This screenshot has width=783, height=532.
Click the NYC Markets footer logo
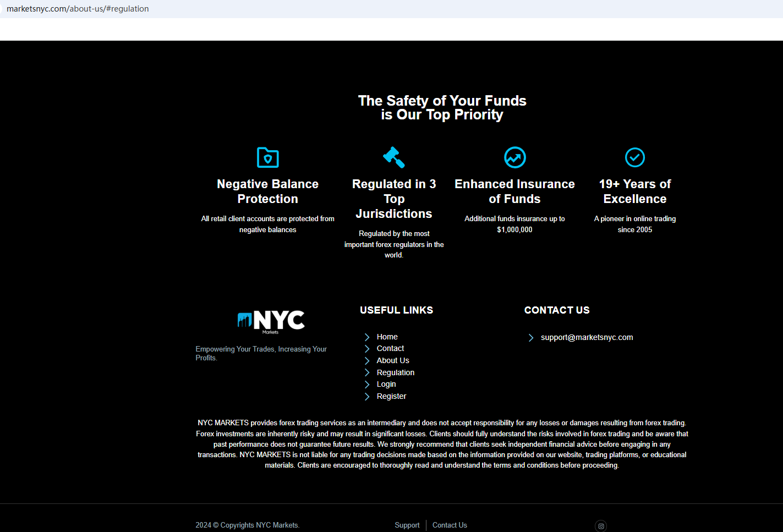[271, 322]
